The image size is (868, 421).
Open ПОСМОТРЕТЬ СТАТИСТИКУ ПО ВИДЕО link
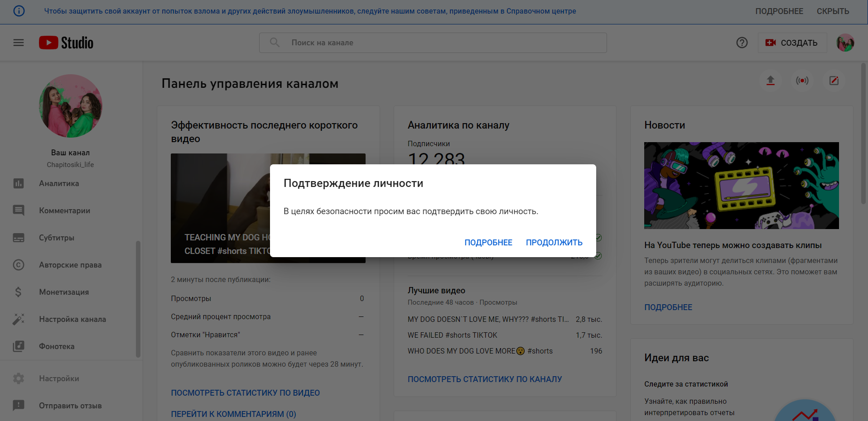(245, 393)
